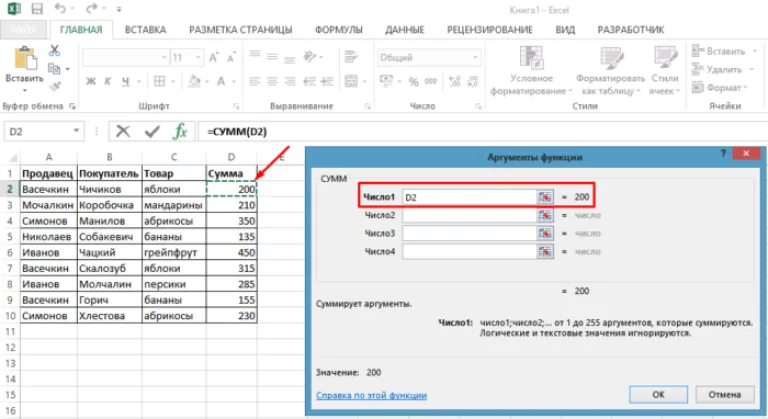Open the РЕЦЕНЗИРОВАНИЕ tab
Screen dimensions: 768x419
(490, 30)
